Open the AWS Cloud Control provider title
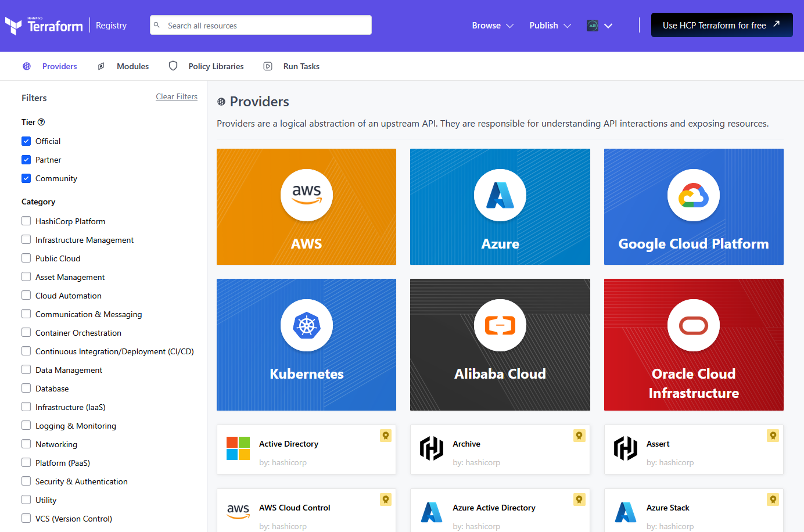Viewport: 804px width, 532px height. click(295, 508)
